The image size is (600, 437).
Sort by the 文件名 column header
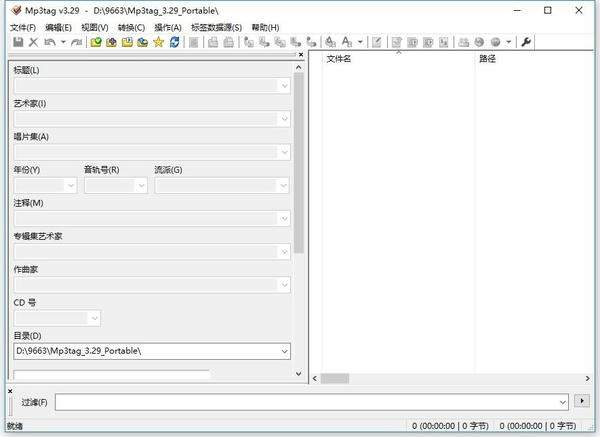pos(398,59)
